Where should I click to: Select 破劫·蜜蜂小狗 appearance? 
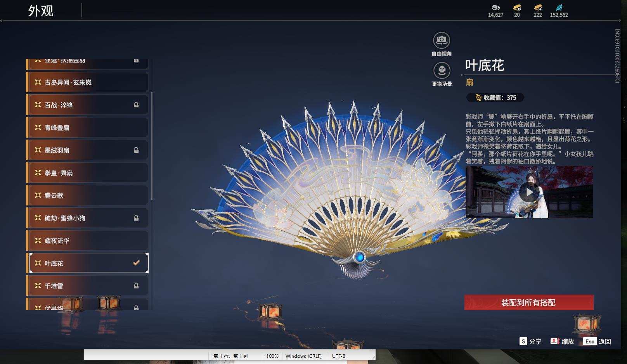87,218
